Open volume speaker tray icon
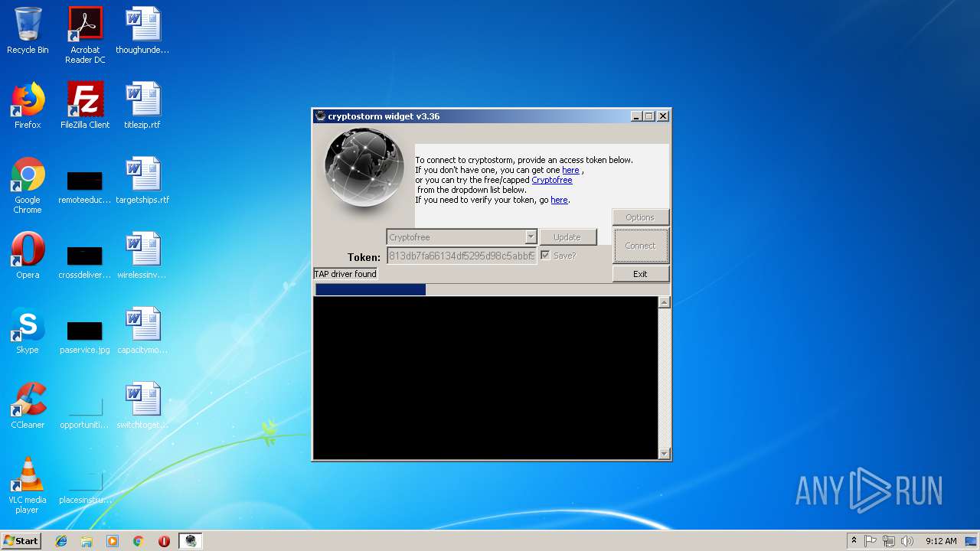The height and width of the screenshot is (551, 980). coord(907,541)
